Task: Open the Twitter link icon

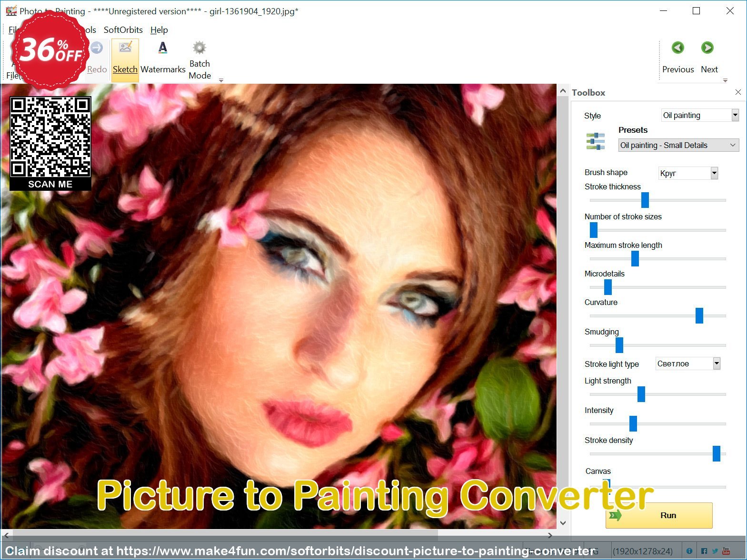Action: 715,551
